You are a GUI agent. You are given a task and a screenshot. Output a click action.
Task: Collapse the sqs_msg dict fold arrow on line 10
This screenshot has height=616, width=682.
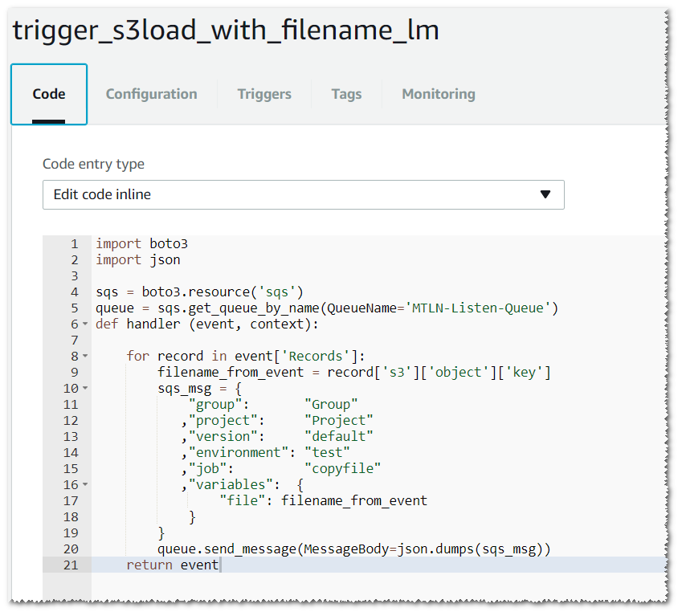pyautogui.click(x=85, y=388)
